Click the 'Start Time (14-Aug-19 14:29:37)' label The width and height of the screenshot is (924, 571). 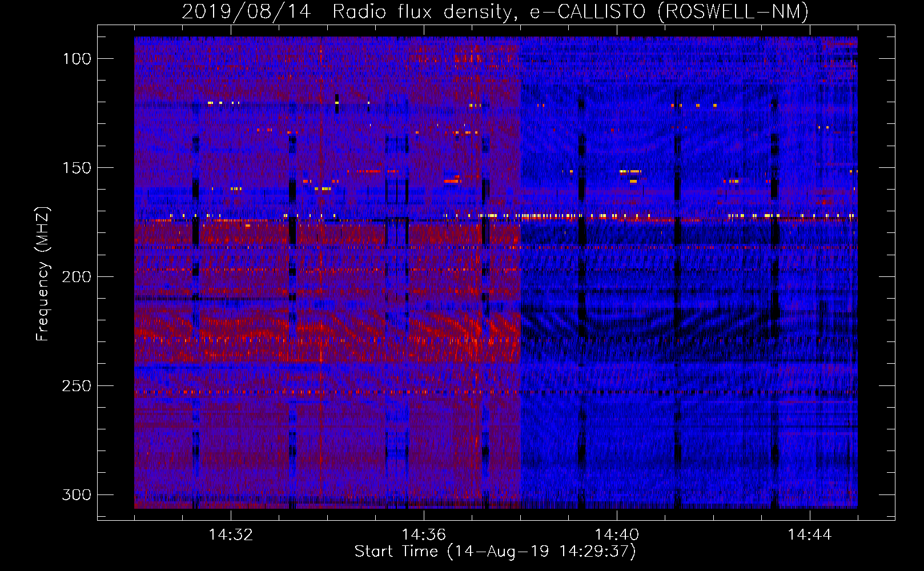(x=495, y=552)
